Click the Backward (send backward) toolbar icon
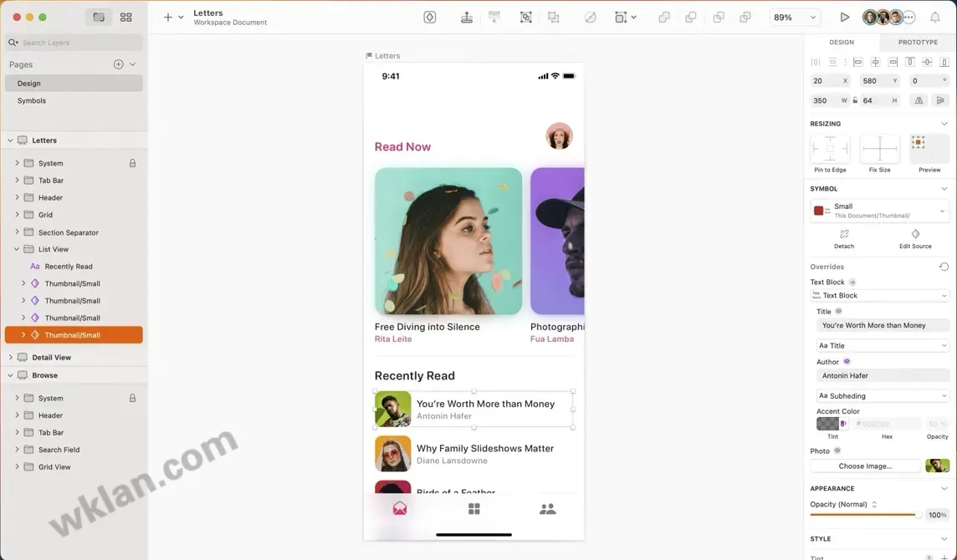Screen dimensions: 957x560 [x=494, y=17]
